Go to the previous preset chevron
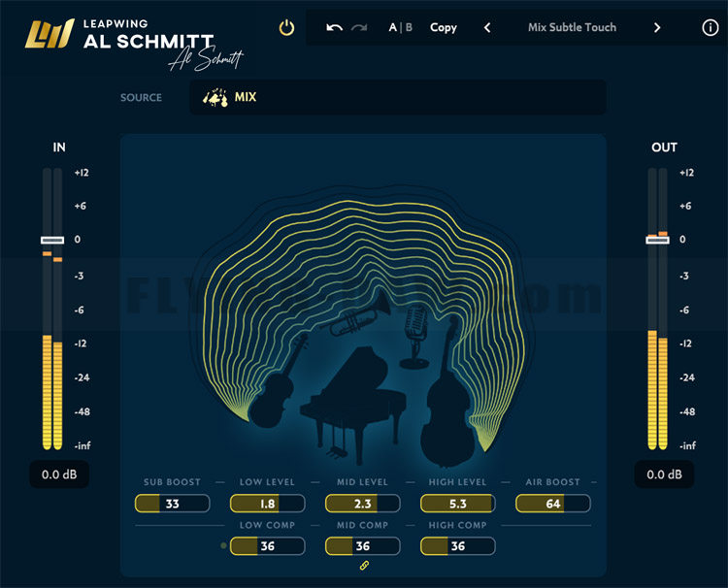 pyautogui.click(x=487, y=28)
